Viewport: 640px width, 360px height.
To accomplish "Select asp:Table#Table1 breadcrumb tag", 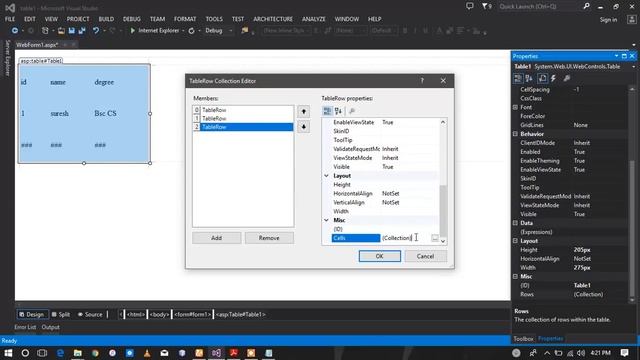I will [x=240, y=315].
